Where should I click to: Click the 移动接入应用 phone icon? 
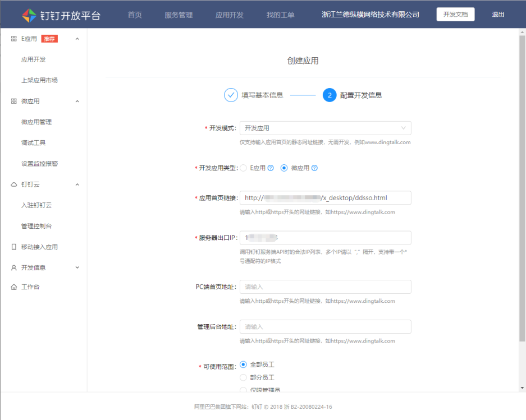pyautogui.click(x=14, y=247)
